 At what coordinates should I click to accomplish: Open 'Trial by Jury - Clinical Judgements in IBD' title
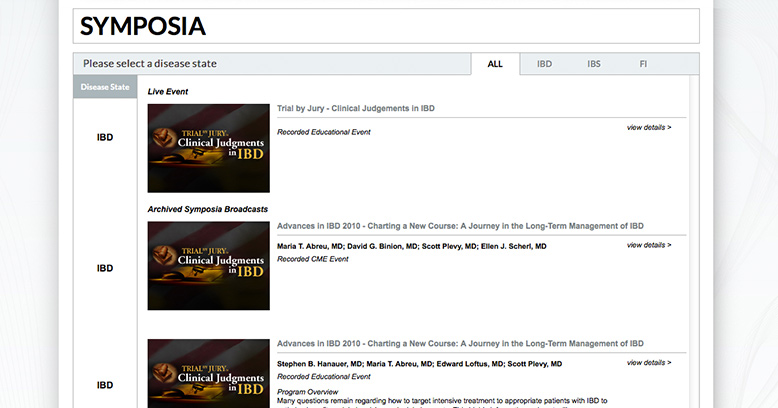[355, 108]
